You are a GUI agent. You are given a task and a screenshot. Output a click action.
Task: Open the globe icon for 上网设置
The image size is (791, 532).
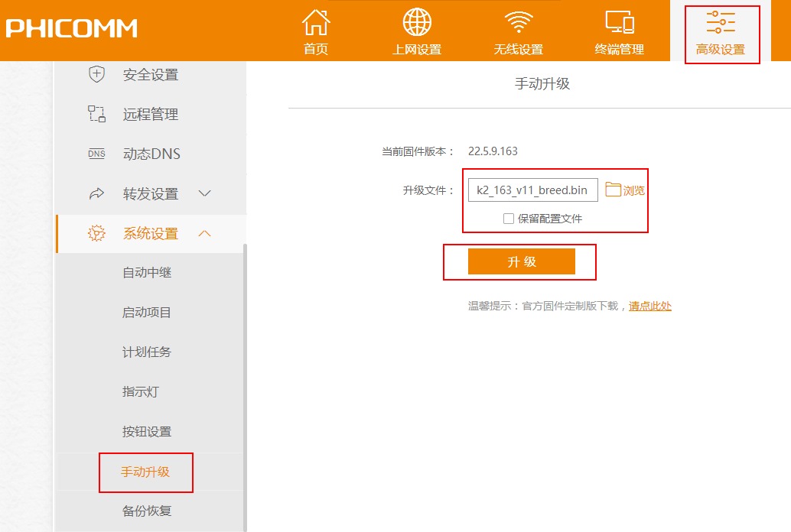point(417,23)
